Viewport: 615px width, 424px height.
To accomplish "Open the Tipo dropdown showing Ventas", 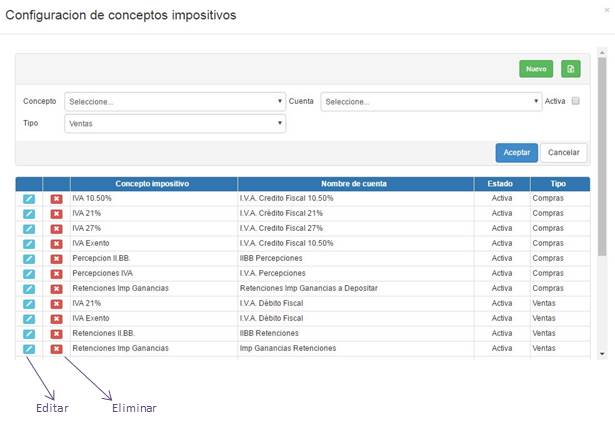I will (x=175, y=123).
